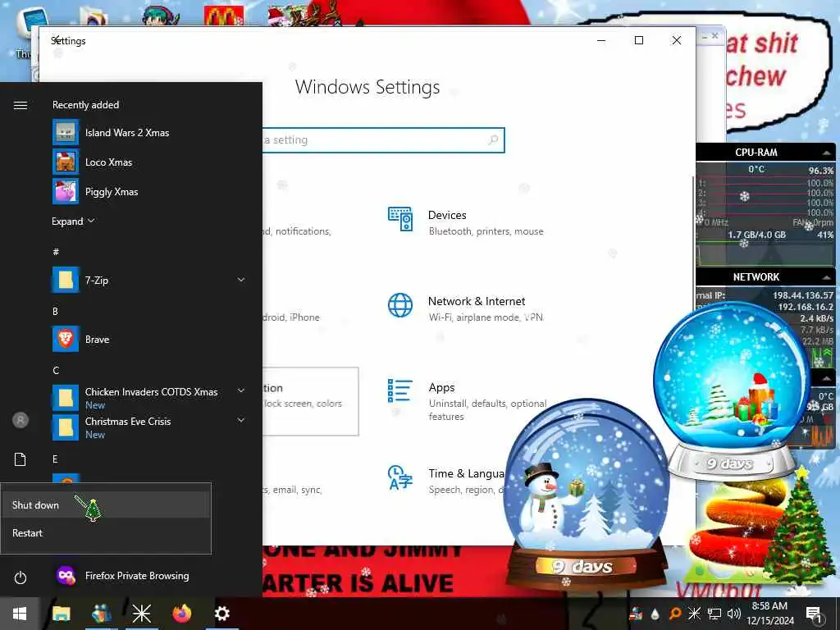Click the B letter group header
The image size is (840, 630).
55,311
